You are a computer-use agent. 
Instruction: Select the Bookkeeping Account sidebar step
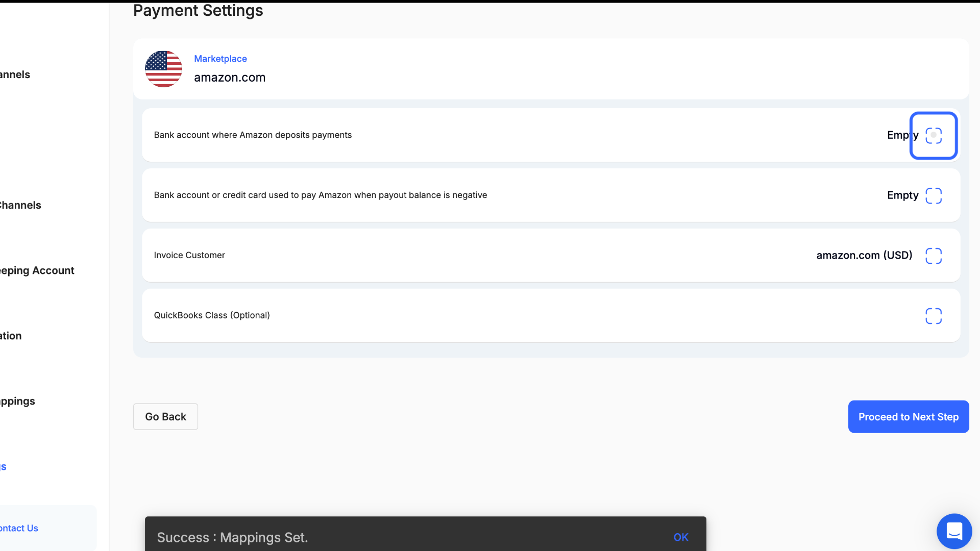[37, 270]
